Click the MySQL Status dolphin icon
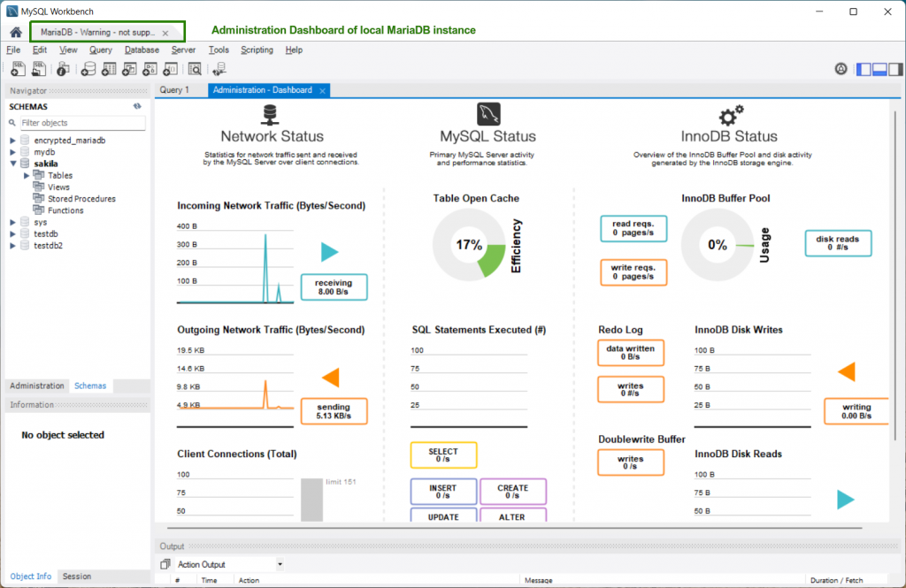Screen dimensions: 906x588 (488, 114)
